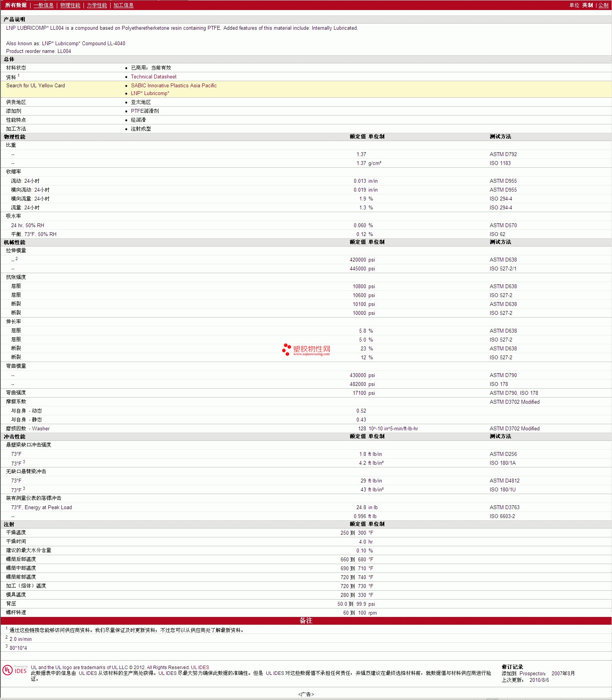612x700 pixels.
Task: Click the 添加到 Prospector 2007年8月 entry
Action: click(x=538, y=674)
